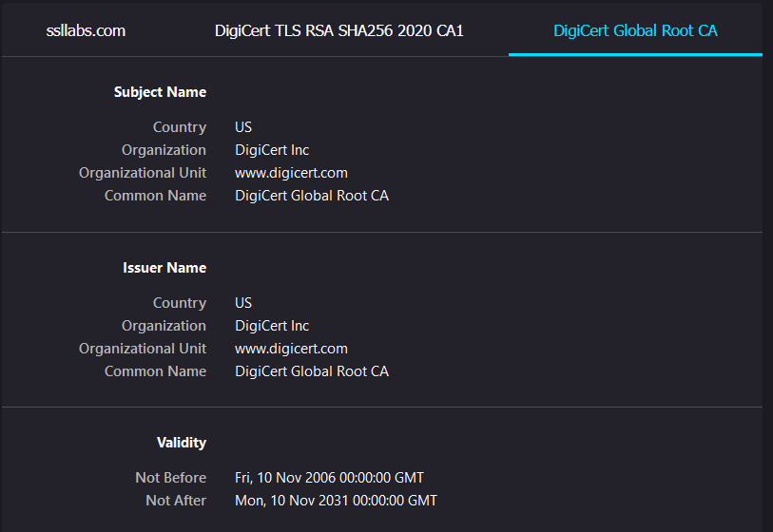Open the DigiCert TLS RSA SHA256 2020 CA1 tab
This screenshot has height=532, width=773.
tap(339, 30)
